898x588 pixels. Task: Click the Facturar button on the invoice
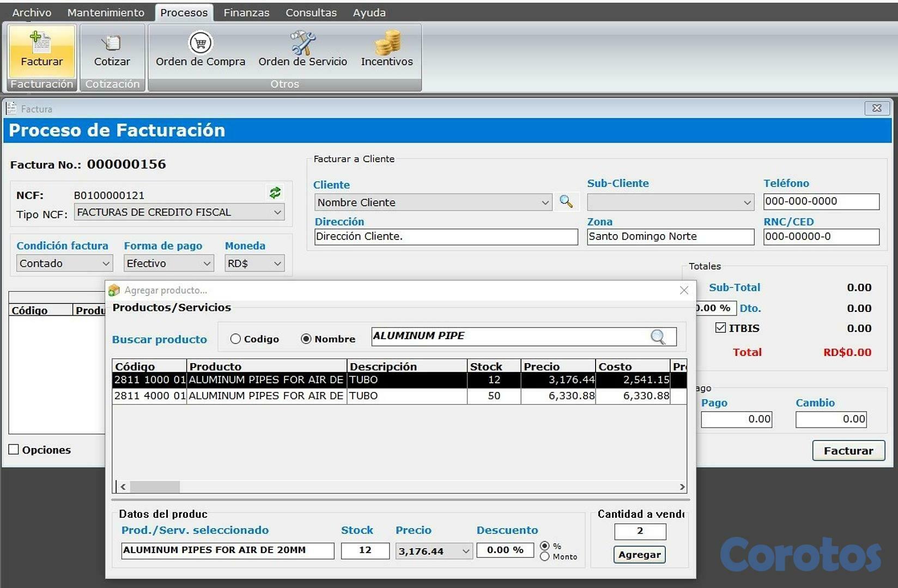[848, 450]
